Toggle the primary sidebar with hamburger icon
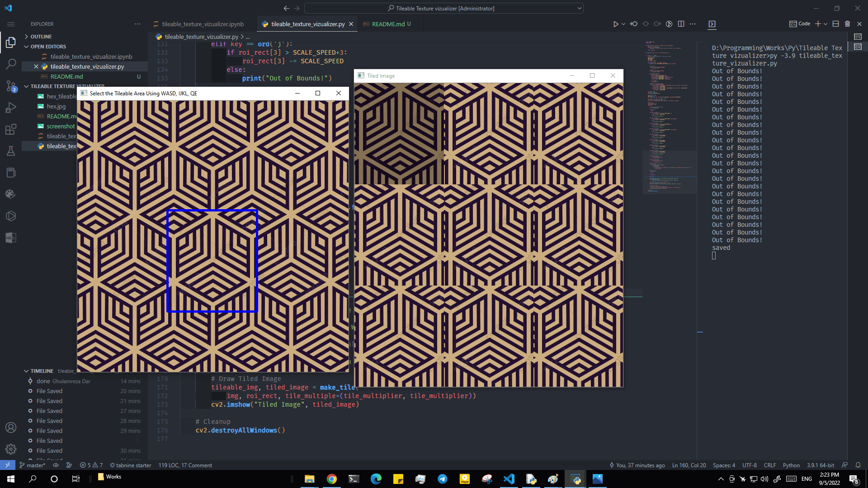 click(11, 24)
